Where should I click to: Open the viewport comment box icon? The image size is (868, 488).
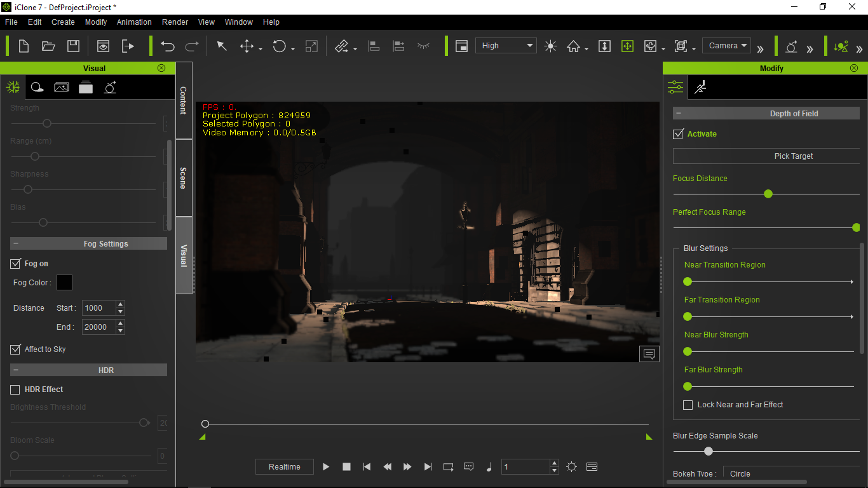click(x=649, y=354)
